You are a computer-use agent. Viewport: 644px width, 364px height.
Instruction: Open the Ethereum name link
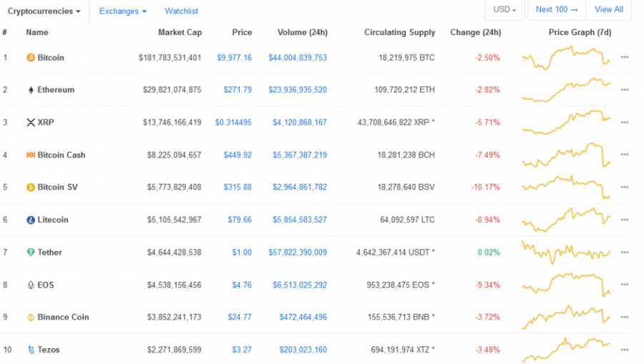56,89
